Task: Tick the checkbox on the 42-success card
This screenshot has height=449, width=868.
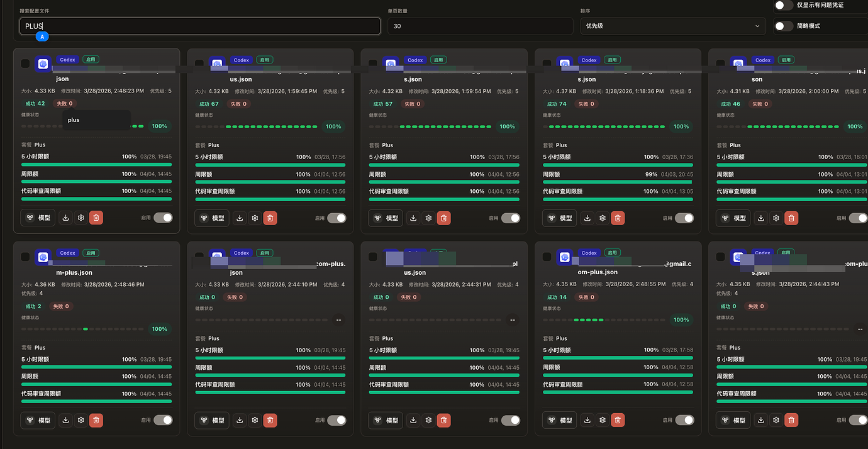Action: click(x=25, y=64)
